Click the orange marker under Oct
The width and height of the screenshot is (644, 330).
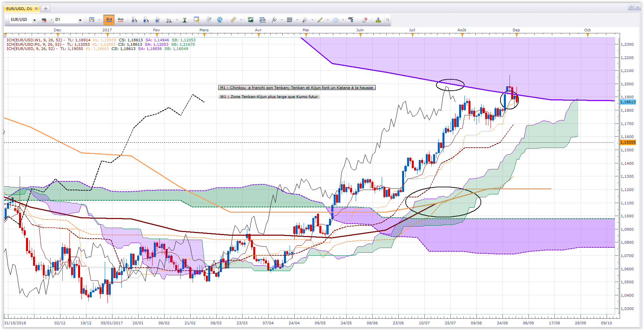(588, 35)
